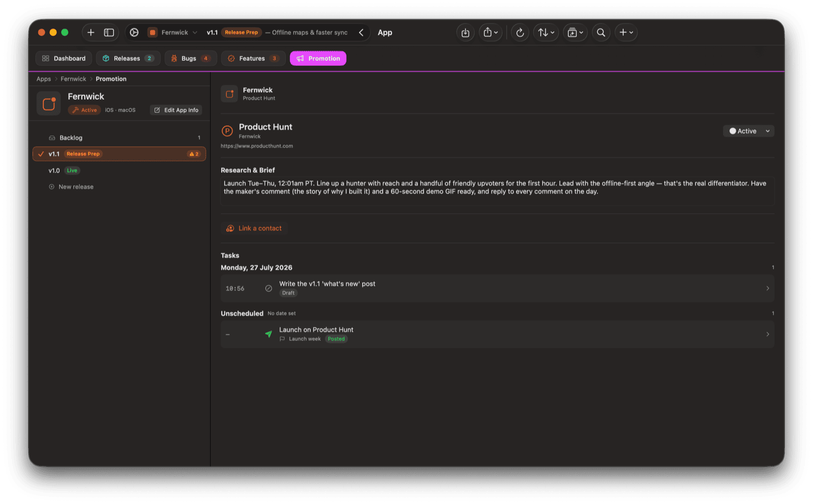Select the v1.1 Release Prep row

point(119,154)
